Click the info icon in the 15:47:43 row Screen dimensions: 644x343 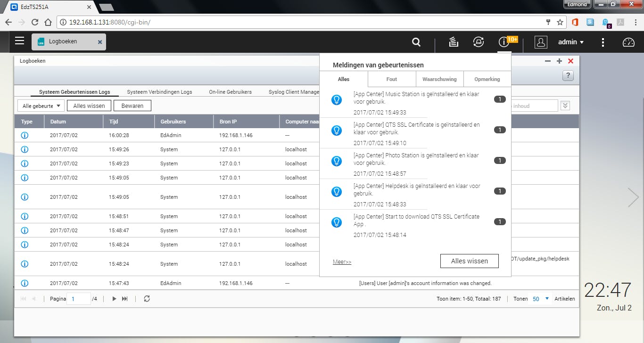click(25, 283)
